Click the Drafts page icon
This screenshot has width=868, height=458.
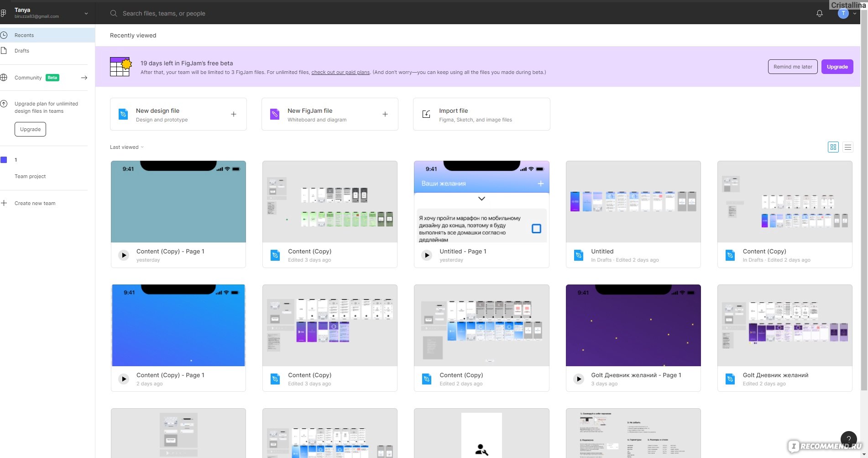tap(4, 51)
